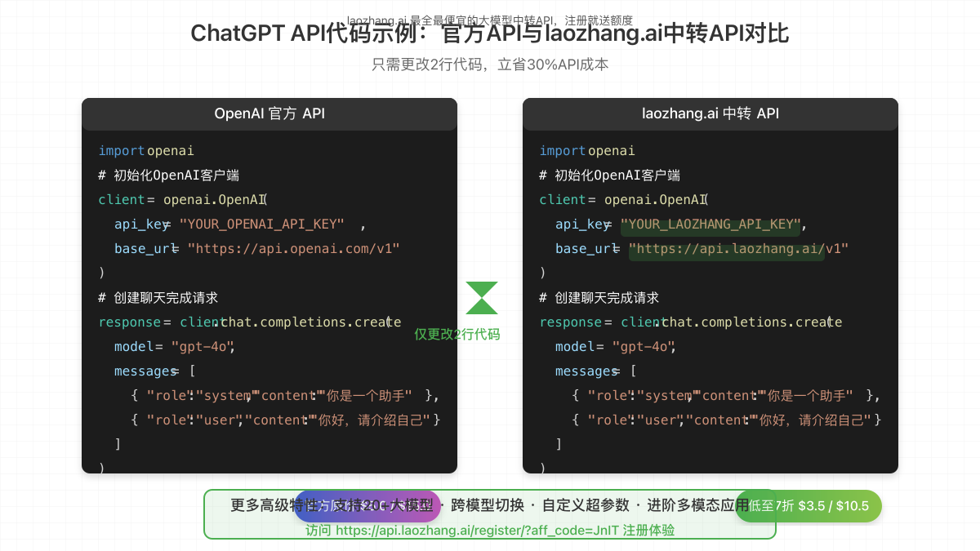Click # 初始化OpenAI客户端 comment in OpenAI panel

coord(169,176)
